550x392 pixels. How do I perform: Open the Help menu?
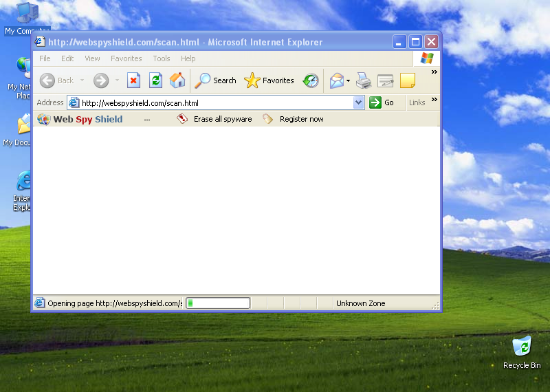click(x=188, y=58)
